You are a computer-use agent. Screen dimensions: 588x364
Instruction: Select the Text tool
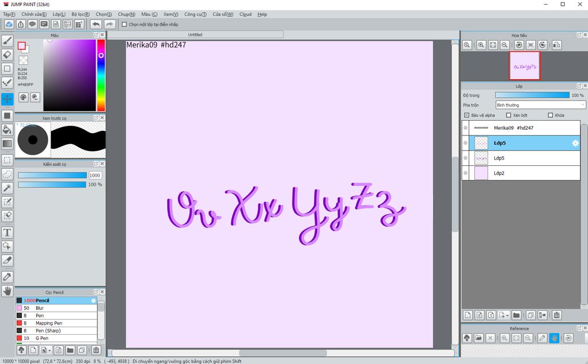tap(7, 233)
